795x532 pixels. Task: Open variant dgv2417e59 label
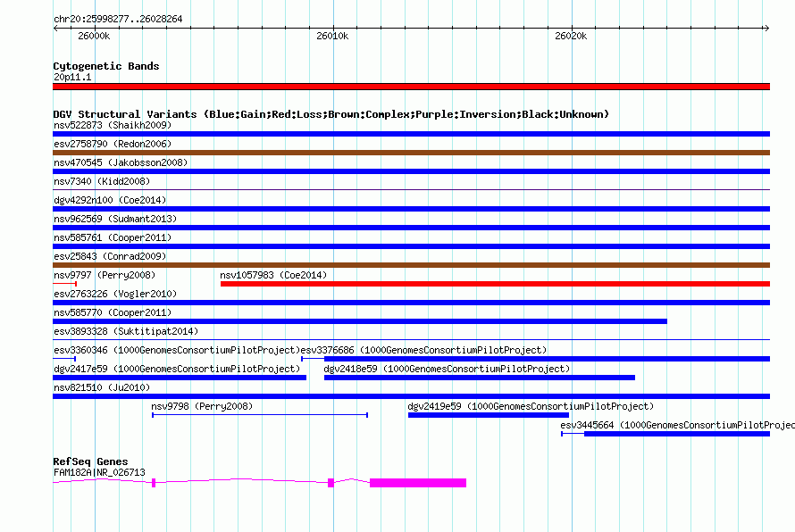(x=177, y=369)
